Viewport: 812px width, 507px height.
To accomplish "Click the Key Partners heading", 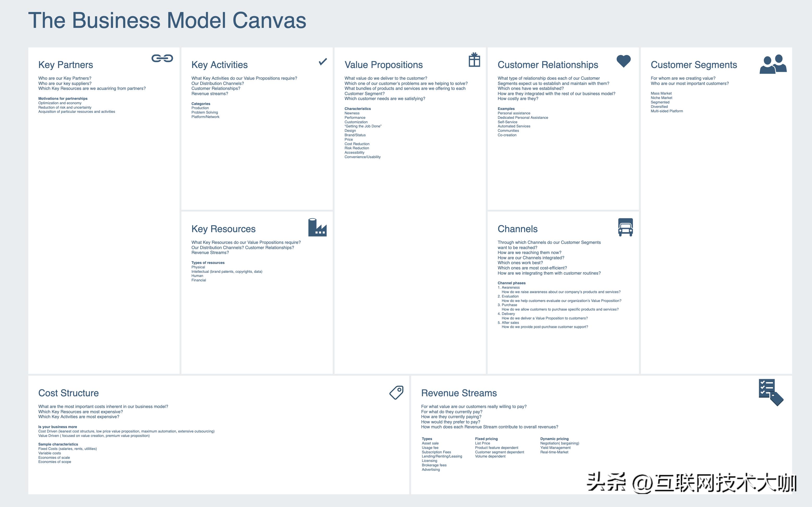I will click(66, 65).
